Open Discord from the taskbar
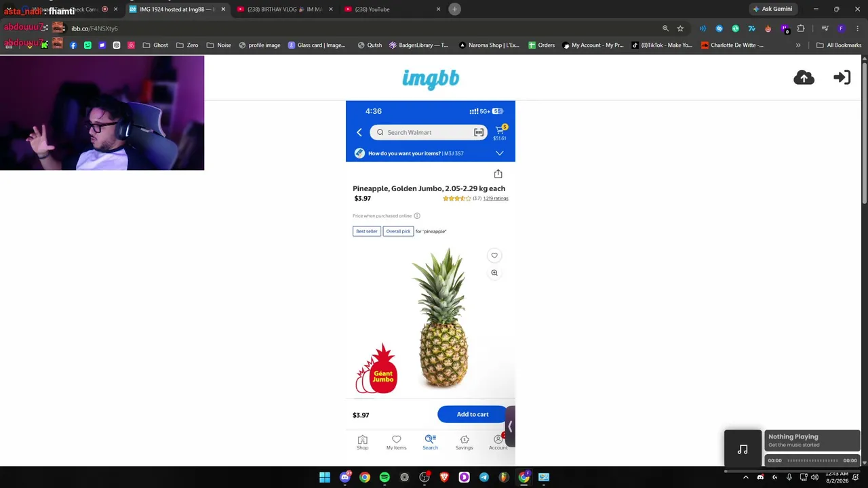Image resolution: width=868 pixels, height=488 pixels. pyautogui.click(x=344, y=477)
